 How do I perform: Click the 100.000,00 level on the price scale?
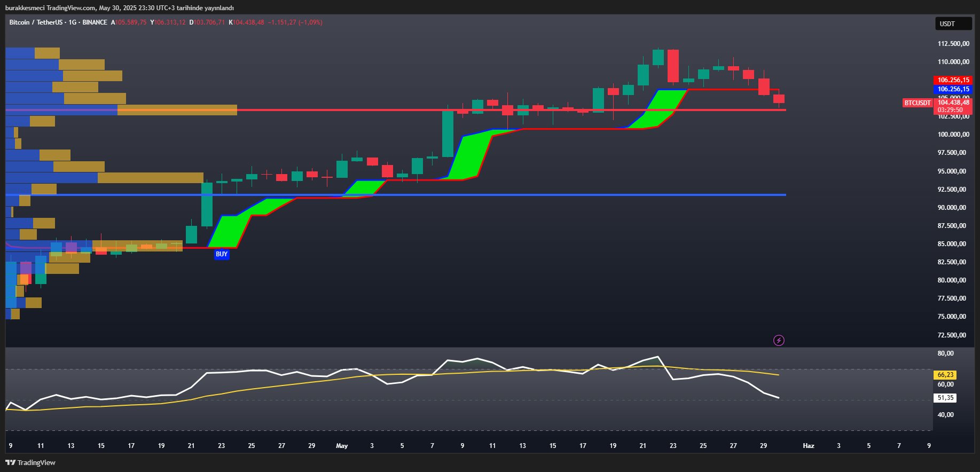pyautogui.click(x=953, y=135)
